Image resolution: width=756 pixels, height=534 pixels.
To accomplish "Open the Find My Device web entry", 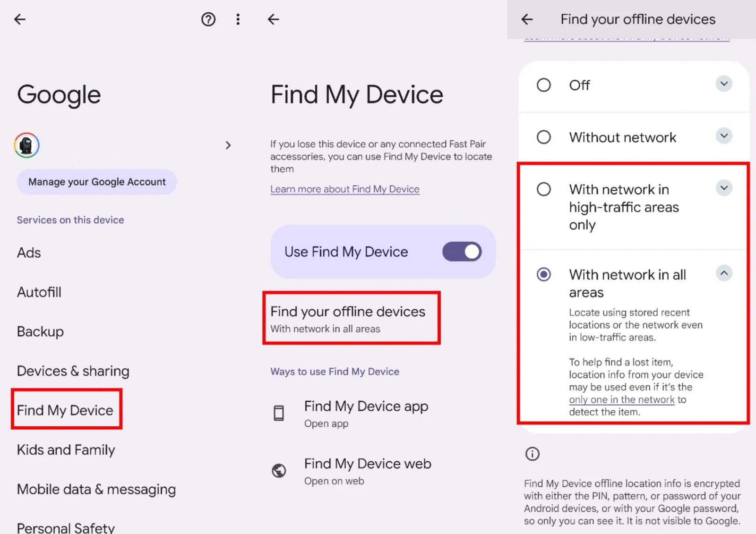I will (368, 471).
